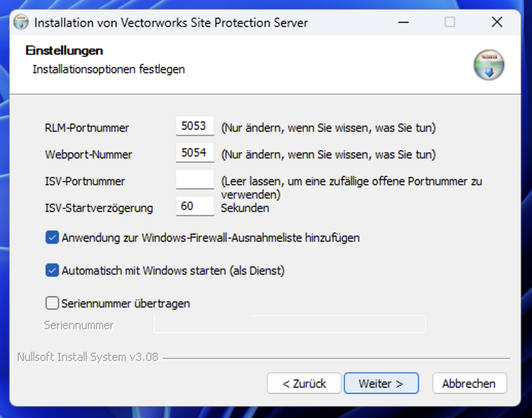Click the 'Nullsoft Install System v3.08' text
The width and height of the screenshot is (532, 418).
tap(87, 357)
